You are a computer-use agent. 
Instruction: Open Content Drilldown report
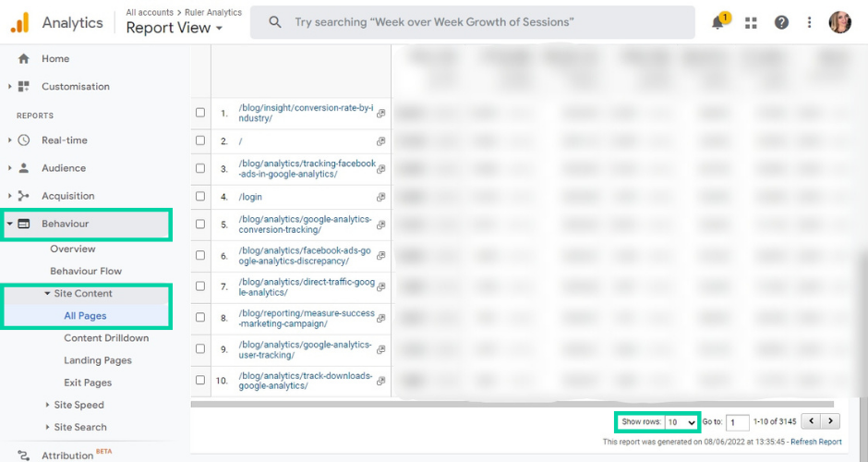(x=106, y=338)
